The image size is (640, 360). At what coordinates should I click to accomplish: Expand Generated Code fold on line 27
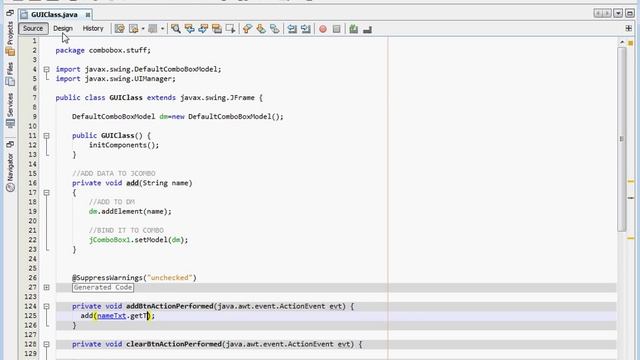pyautogui.click(x=47, y=287)
